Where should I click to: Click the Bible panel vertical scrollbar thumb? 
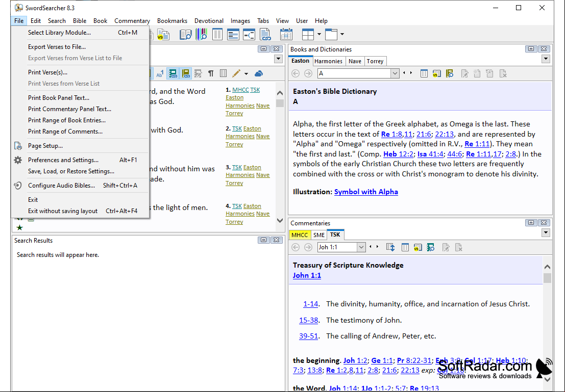coord(280,103)
